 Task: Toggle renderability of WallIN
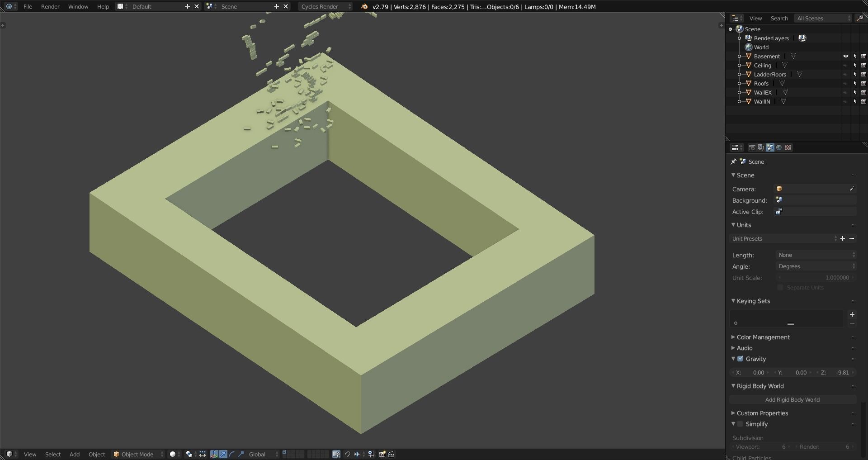tap(863, 101)
